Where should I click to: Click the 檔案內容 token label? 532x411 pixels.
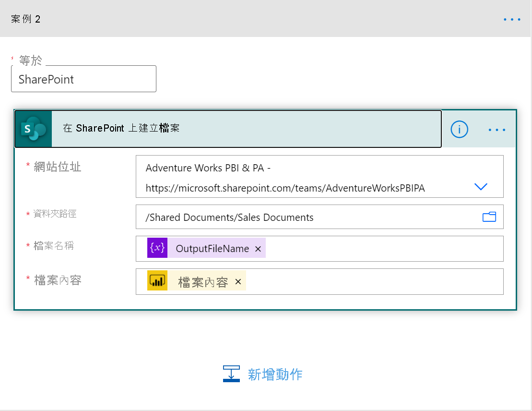(203, 282)
